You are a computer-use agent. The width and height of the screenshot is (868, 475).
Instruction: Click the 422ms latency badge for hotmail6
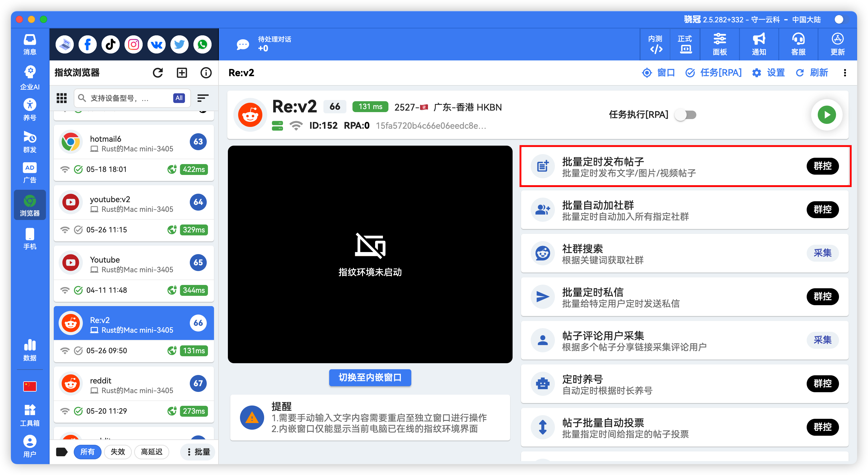pos(194,170)
